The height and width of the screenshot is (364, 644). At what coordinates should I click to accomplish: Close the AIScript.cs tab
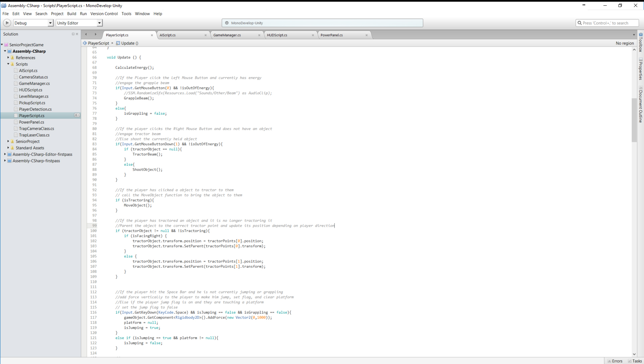click(x=206, y=35)
